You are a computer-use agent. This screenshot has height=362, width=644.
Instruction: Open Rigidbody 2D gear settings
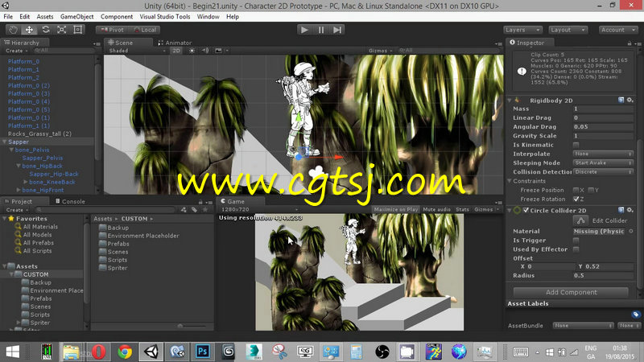(x=630, y=100)
